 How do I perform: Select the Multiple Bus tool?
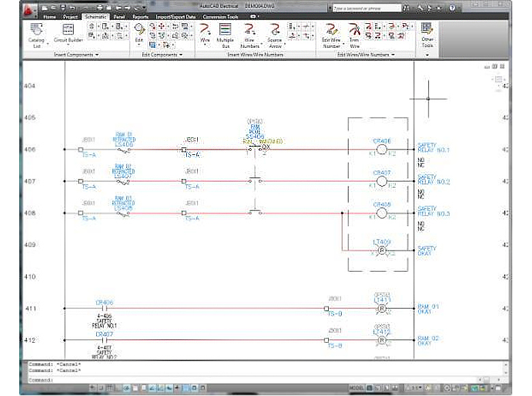pos(225,36)
